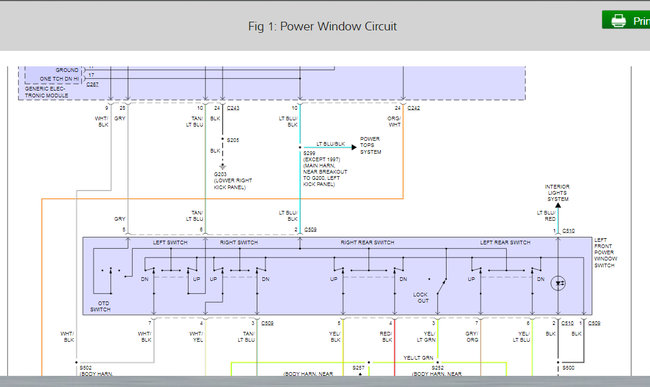Viewport: 650px width, 387px height.
Task: Click the 'LEFT SWITCH' heading in the switch block
Action: tap(170, 242)
